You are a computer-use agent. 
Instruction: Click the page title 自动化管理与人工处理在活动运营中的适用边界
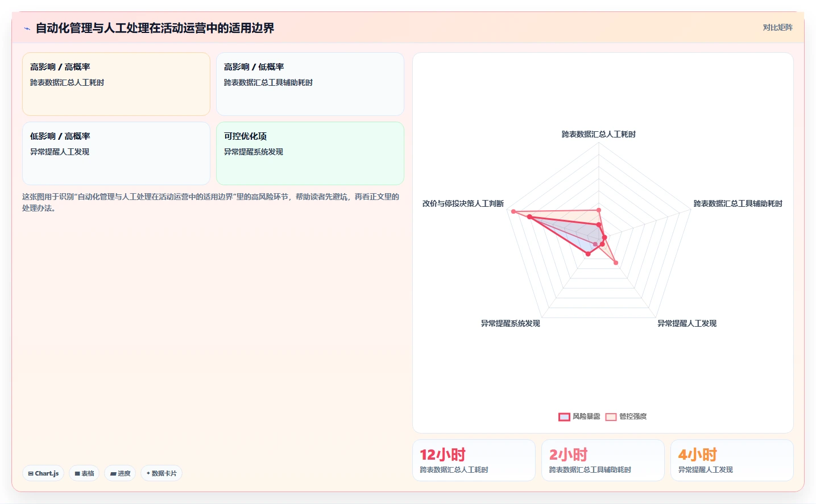(x=155, y=28)
